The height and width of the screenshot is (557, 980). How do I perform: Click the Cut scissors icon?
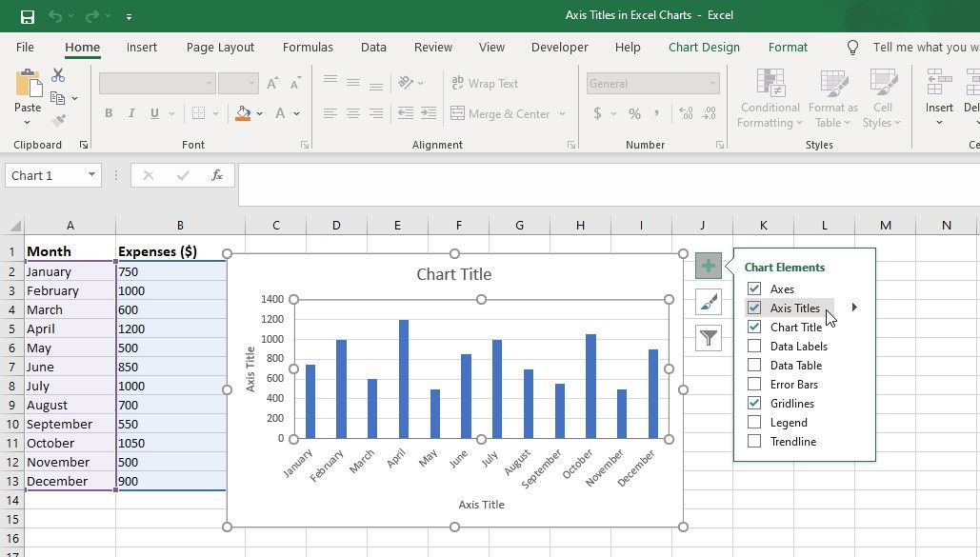coord(58,75)
